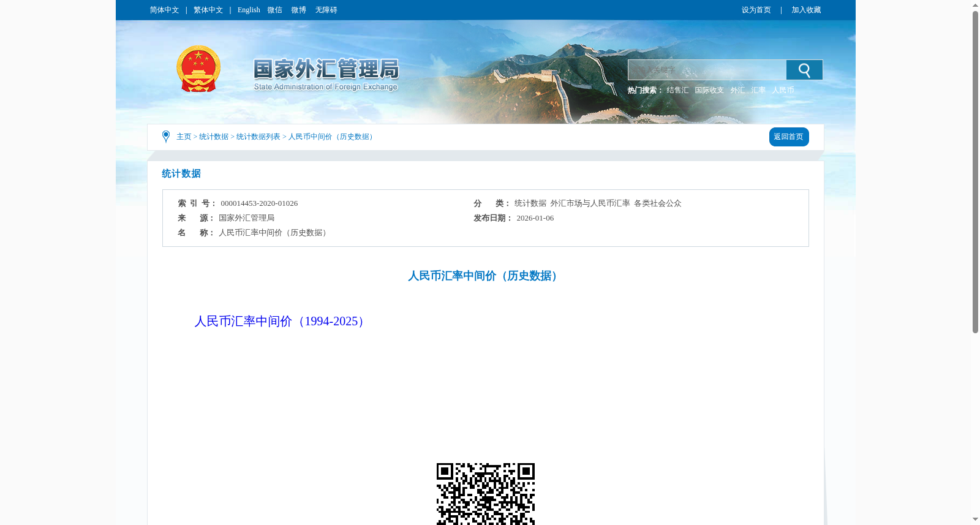This screenshot has width=980, height=525.
Task: Go to 主页 in breadcrumb
Action: 184,137
